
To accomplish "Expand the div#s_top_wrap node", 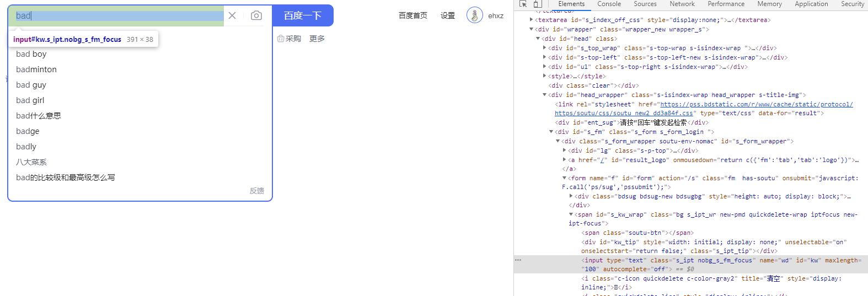I will pyautogui.click(x=545, y=48).
